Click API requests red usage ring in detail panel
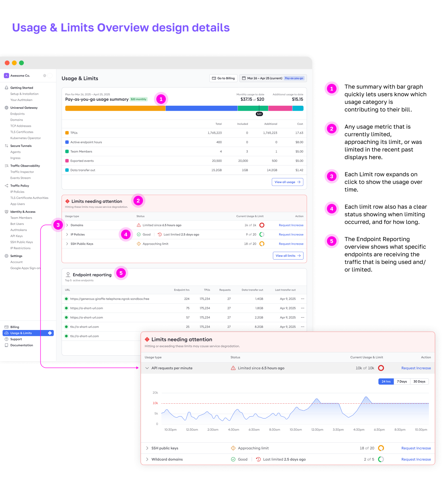Image resolution: width=448 pixels, height=478 pixels. click(381, 368)
